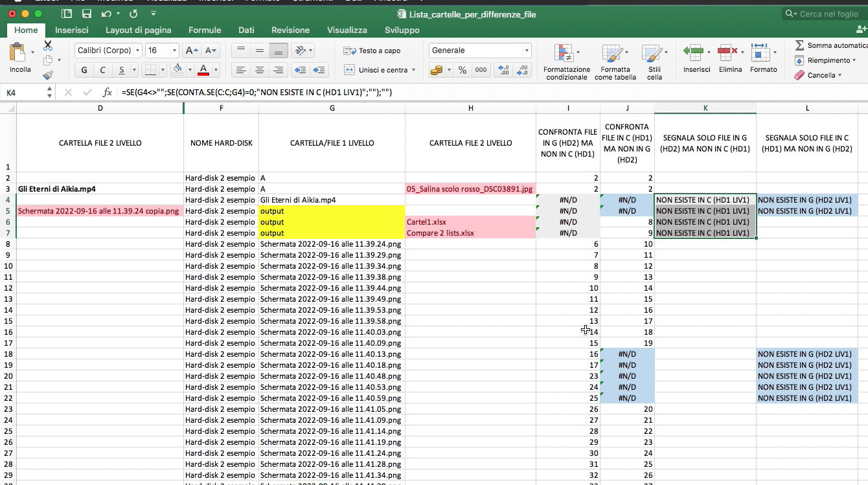Decrease indent using the outdent icon
The height and width of the screenshot is (485, 868).
[x=300, y=70]
